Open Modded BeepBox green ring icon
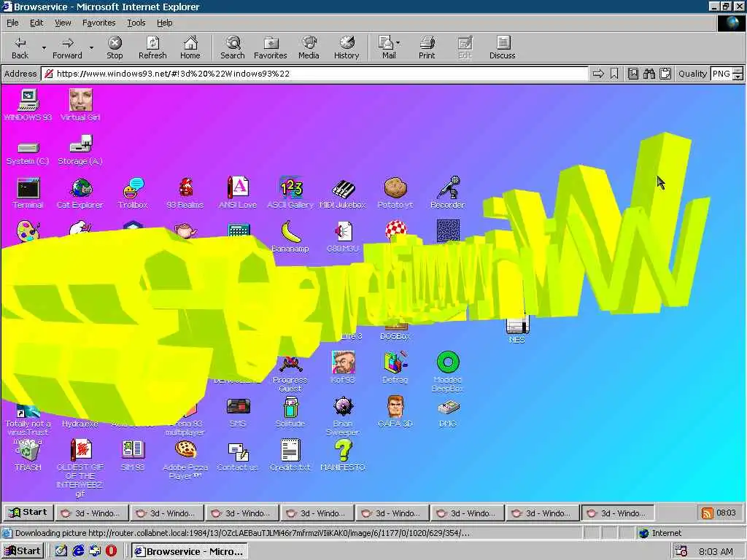The width and height of the screenshot is (747, 560). [447, 372]
